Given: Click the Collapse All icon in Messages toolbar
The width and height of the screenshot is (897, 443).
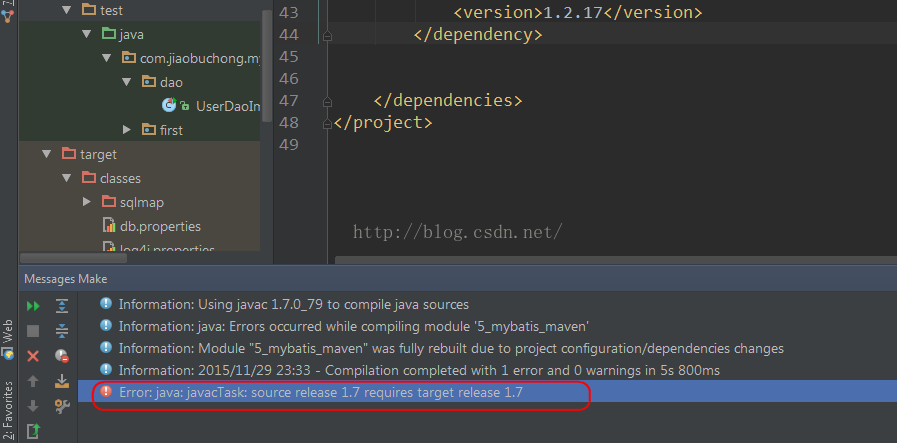Looking at the screenshot, I should (62, 330).
